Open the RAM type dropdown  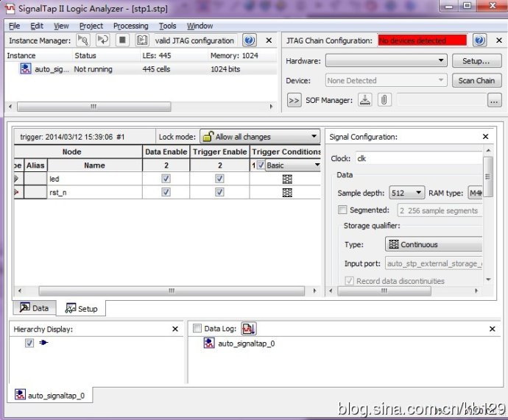[476, 193]
